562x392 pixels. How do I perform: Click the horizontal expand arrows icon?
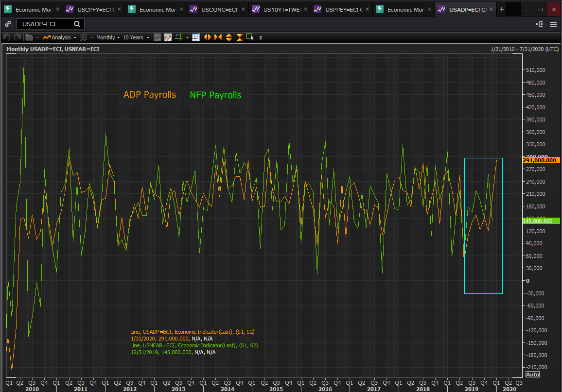point(208,37)
